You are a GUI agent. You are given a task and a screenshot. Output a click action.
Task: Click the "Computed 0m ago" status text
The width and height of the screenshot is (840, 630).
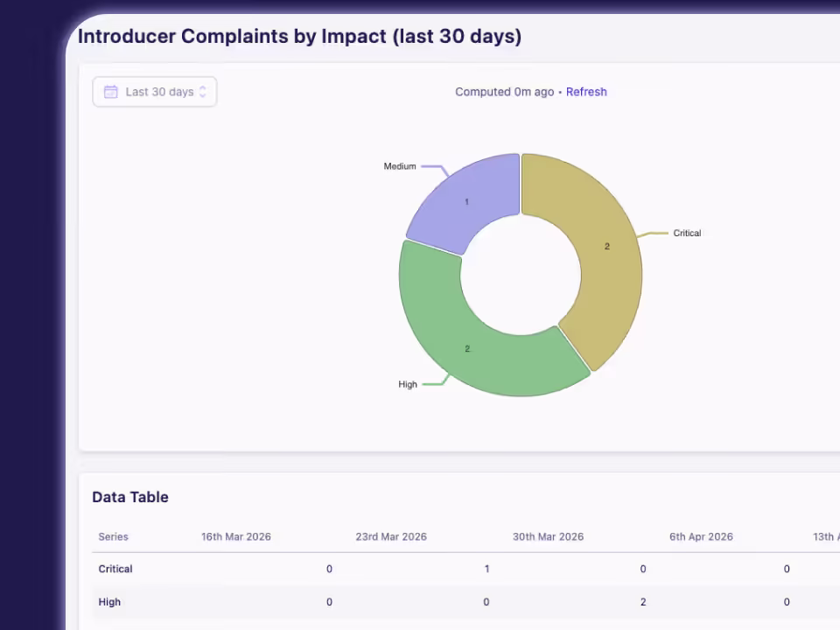(x=504, y=91)
